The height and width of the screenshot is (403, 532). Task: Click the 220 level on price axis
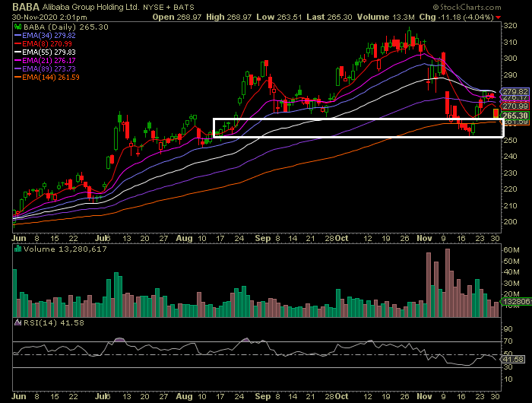tap(510, 189)
